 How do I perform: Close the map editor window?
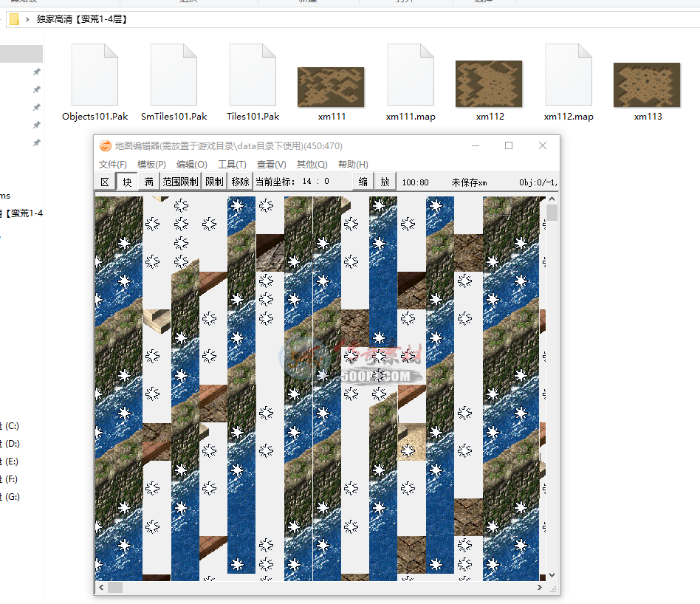(x=543, y=145)
